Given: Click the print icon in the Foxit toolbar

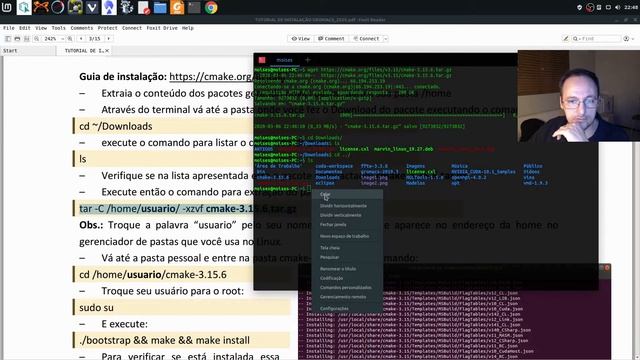Looking at the screenshot, I should (x=17, y=39).
